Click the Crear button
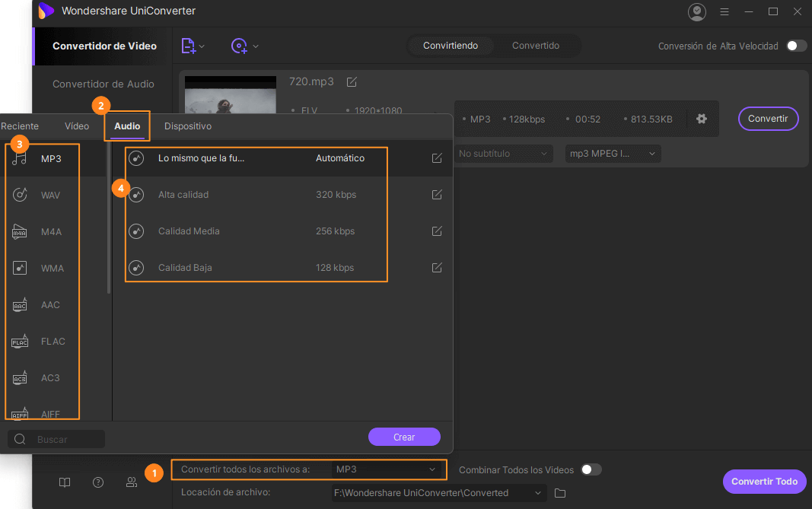 click(404, 437)
